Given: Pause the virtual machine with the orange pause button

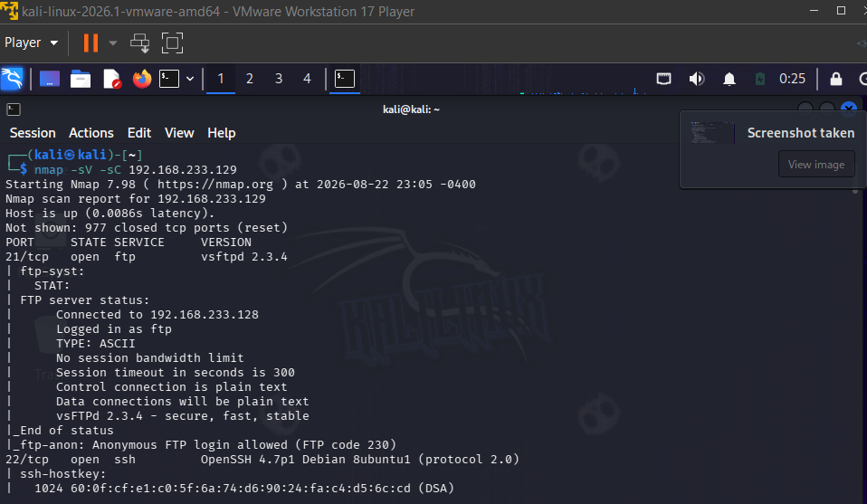Looking at the screenshot, I should [x=91, y=43].
